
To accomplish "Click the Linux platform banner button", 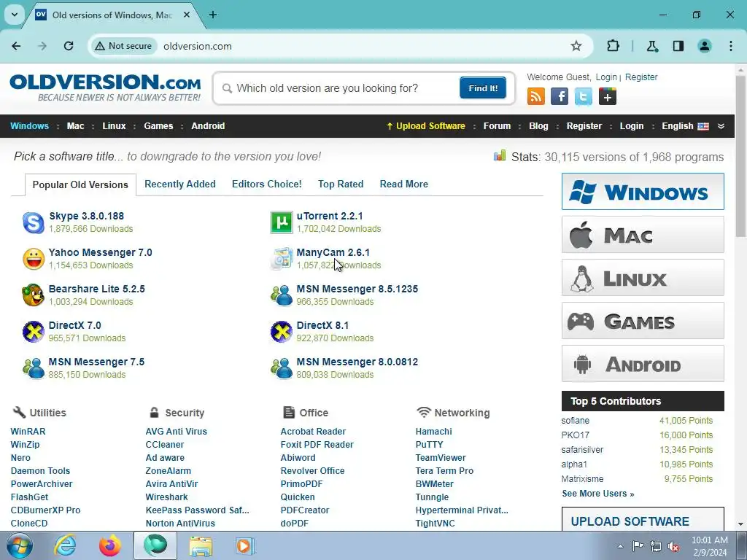I will click(643, 278).
